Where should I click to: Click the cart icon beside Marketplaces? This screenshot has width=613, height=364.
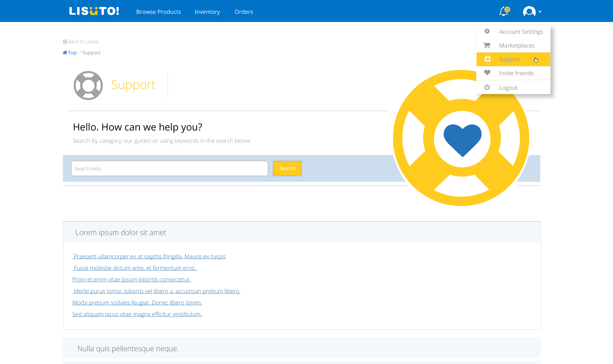(487, 45)
